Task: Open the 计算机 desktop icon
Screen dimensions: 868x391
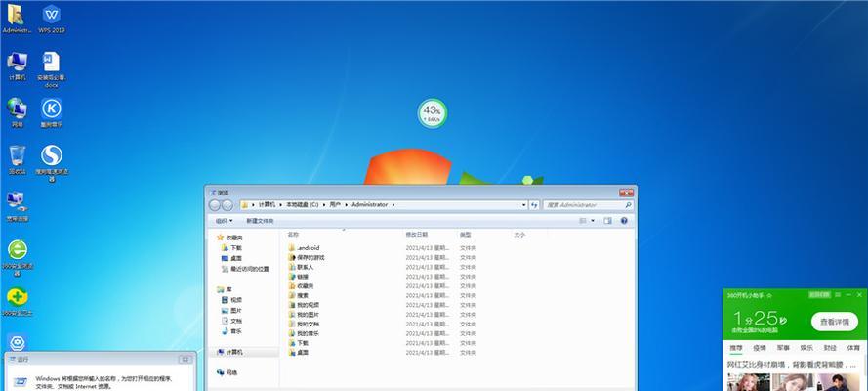Action: [x=18, y=66]
